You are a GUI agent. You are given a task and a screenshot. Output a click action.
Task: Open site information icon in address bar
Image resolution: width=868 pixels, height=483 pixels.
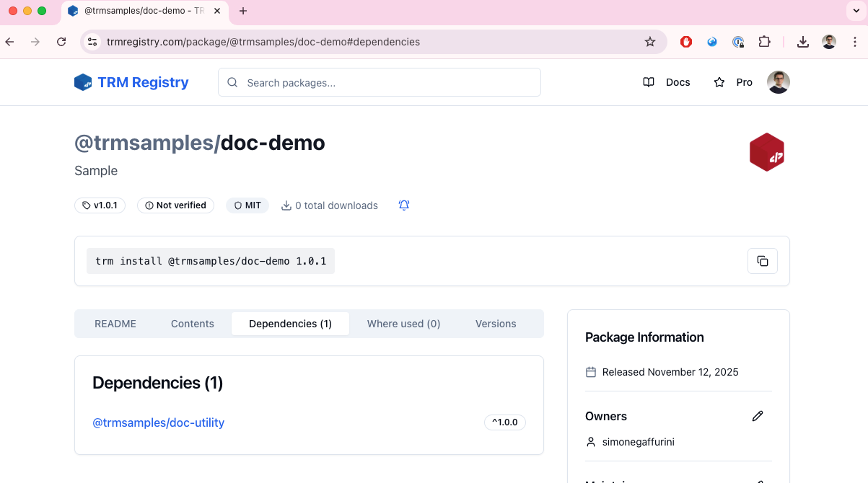pyautogui.click(x=92, y=42)
